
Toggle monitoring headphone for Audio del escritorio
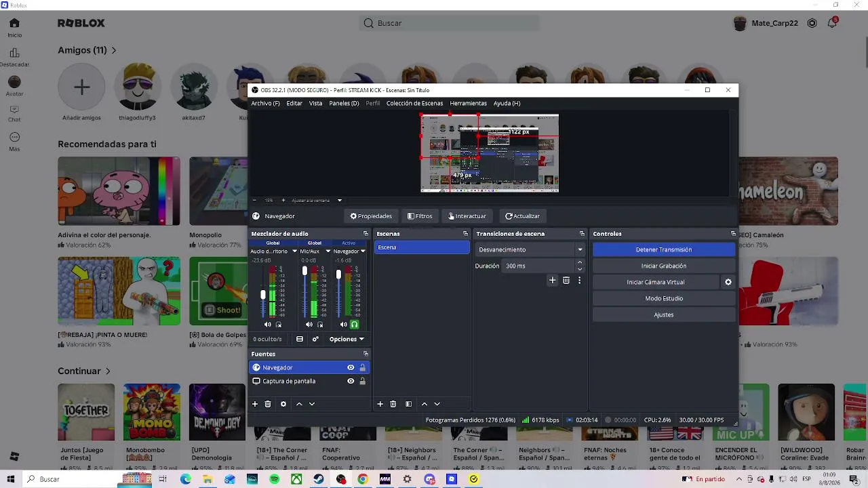coord(278,325)
